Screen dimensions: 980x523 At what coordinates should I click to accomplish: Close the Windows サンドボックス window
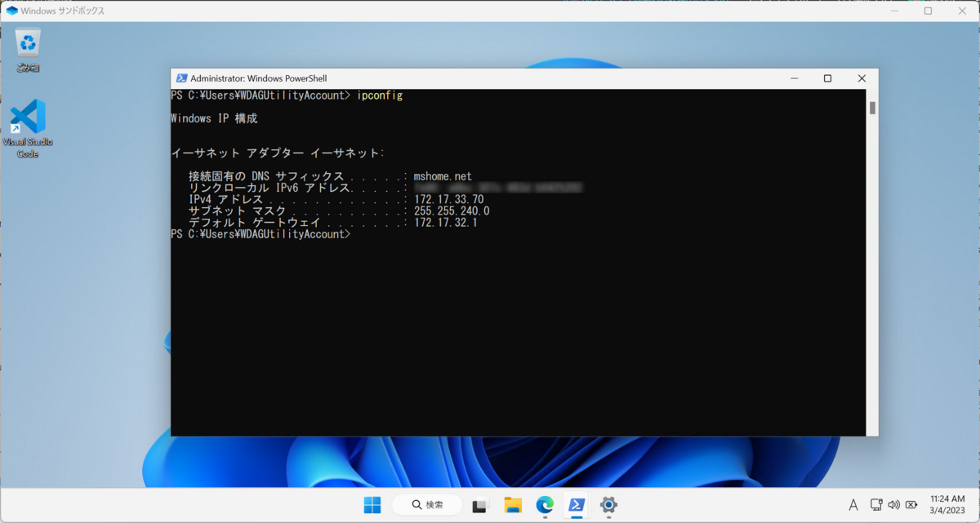(961, 11)
